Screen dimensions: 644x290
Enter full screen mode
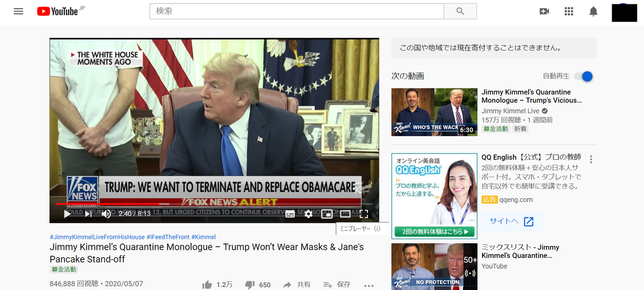click(x=364, y=214)
